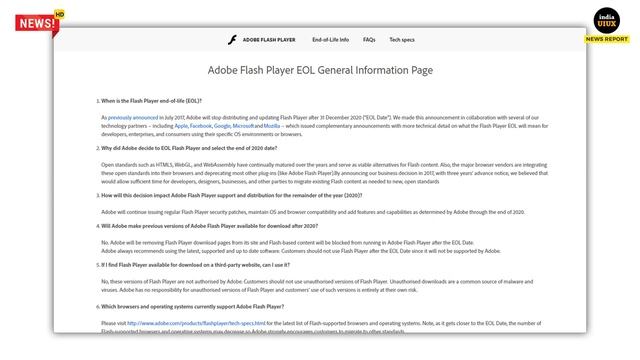Click the 'Adobe Flash Player EOL General Information Page' heading
Screen dimensions: 640x360
tap(320, 70)
